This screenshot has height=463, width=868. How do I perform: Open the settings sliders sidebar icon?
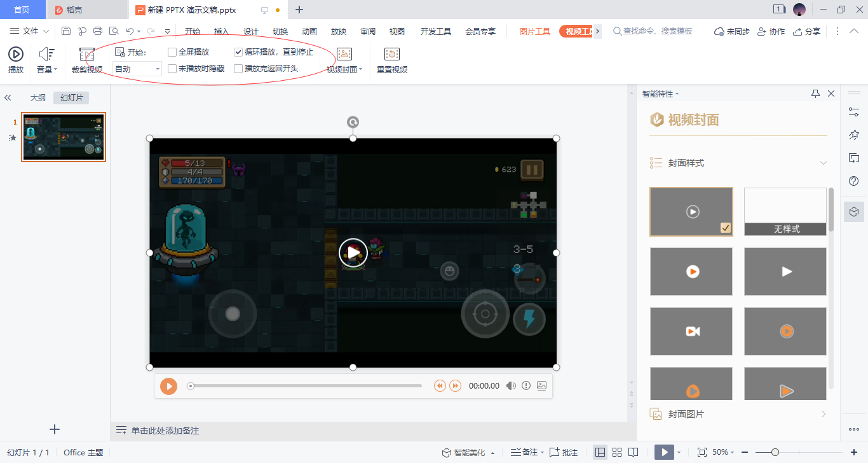[854, 112]
